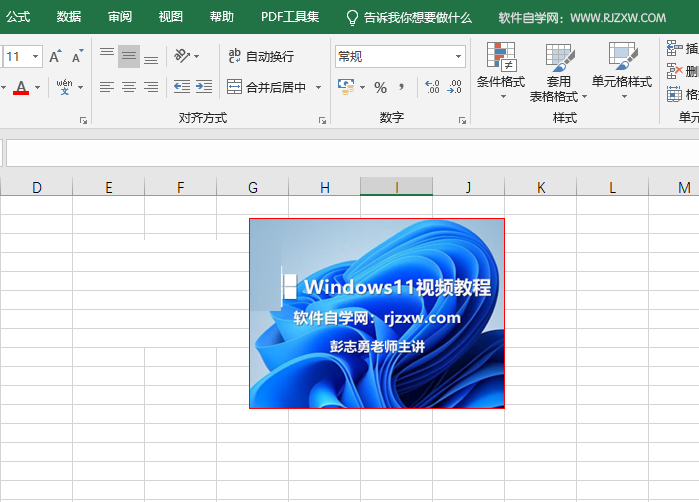The width and height of the screenshot is (699, 502).
Task: Select column H header
Action: pyautogui.click(x=325, y=187)
